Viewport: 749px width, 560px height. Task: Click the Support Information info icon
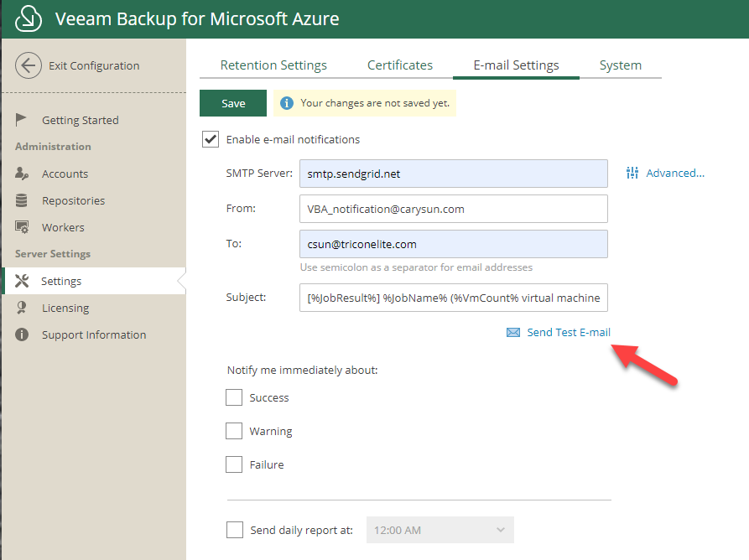[22, 334]
